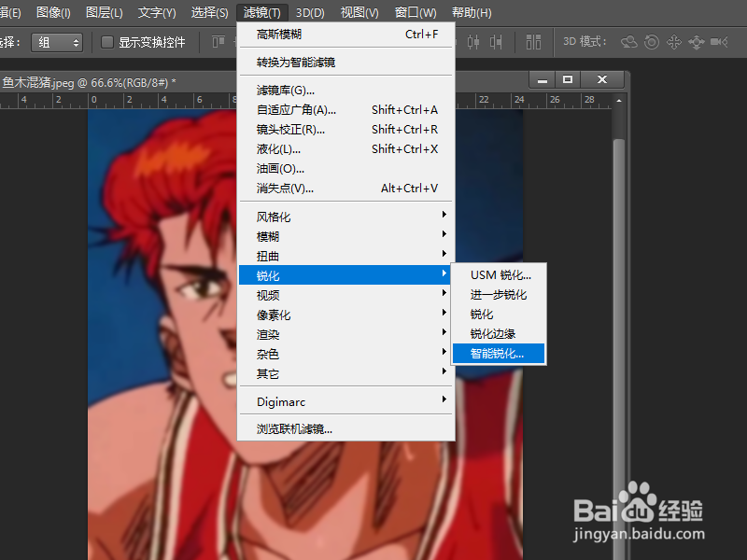
Task: Select the 3D rotate object icon
Action: (628, 42)
